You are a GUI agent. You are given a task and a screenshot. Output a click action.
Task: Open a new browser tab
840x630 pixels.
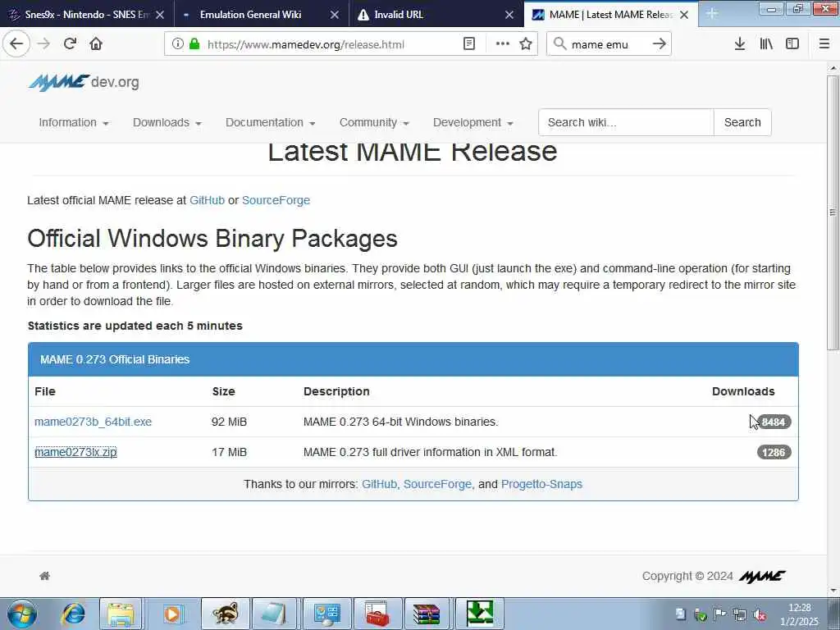[712, 13]
